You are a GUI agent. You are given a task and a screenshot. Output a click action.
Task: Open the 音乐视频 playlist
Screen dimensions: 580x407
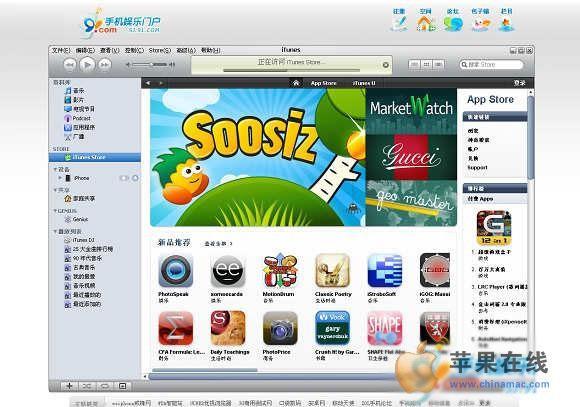click(80, 286)
